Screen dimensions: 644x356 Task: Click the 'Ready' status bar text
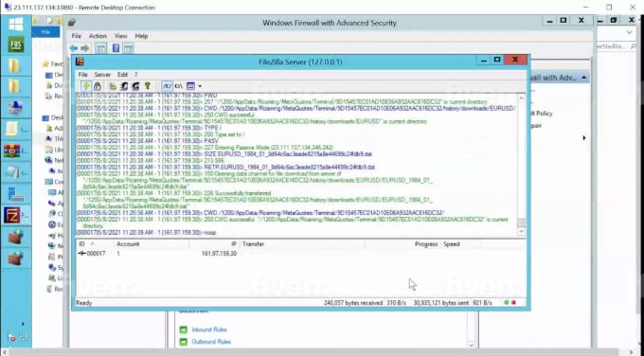[x=83, y=303]
